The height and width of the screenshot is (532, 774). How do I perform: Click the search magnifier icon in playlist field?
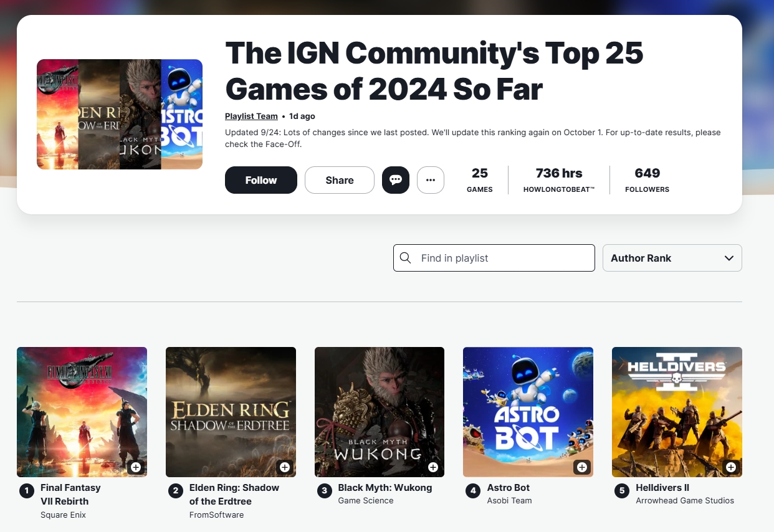[x=405, y=258]
